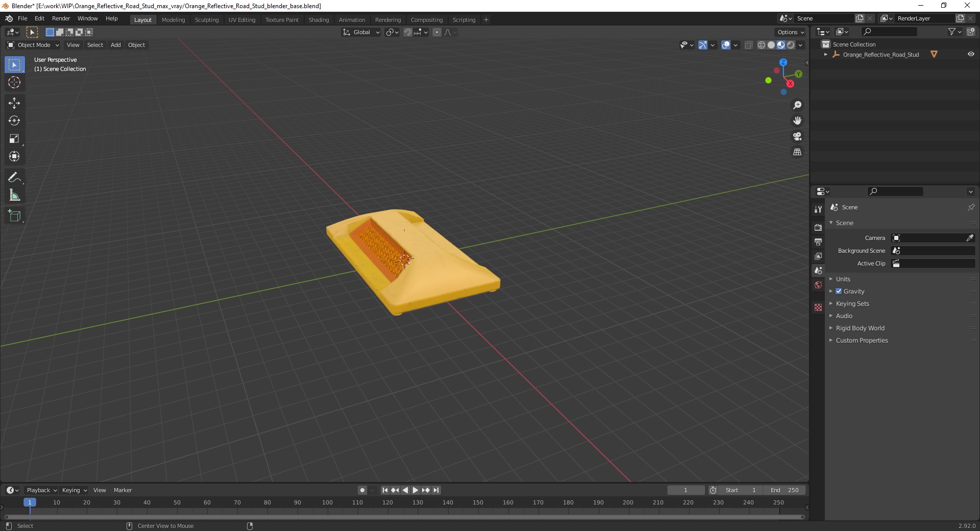This screenshot has height=531, width=980.
Task: Choose the Select Box tool
Action: [14, 65]
